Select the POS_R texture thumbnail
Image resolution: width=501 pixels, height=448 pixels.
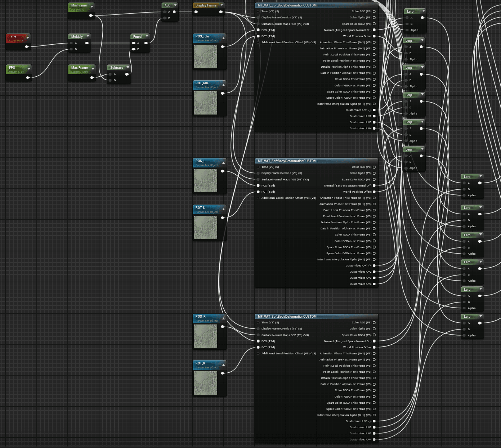point(205,336)
